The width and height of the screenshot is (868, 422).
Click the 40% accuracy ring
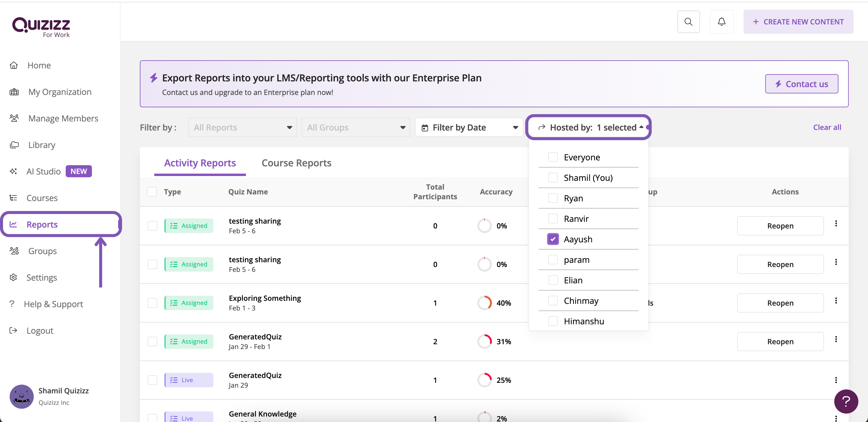point(485,303)
